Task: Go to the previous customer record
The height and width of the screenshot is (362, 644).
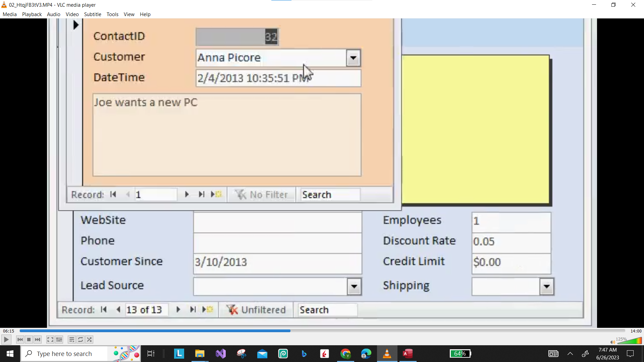Action: (x=118, y=309)
